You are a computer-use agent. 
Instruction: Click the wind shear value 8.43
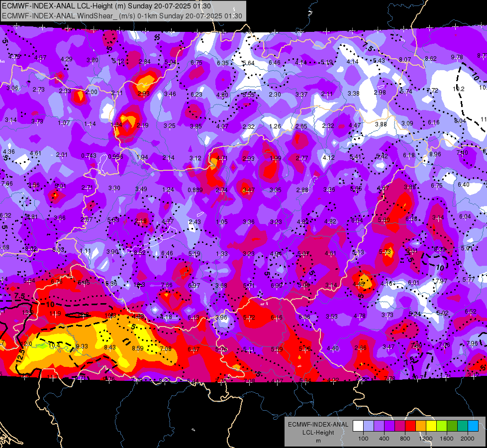[x=110, y=347]
